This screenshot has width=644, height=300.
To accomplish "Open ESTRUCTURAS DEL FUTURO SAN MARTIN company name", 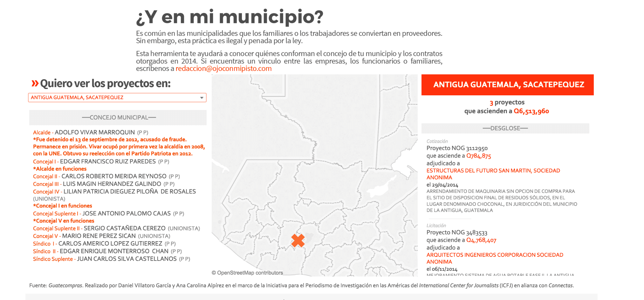I will [493, 171].
